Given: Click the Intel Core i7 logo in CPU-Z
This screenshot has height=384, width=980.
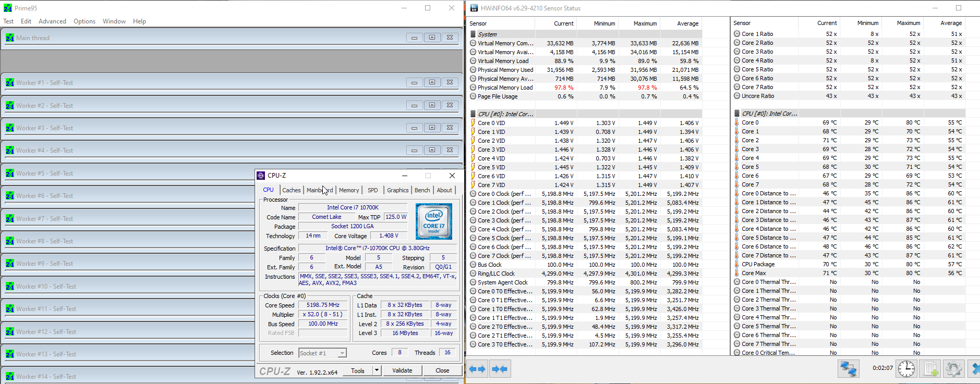Looking at the screenshot, I should (434, 221).
